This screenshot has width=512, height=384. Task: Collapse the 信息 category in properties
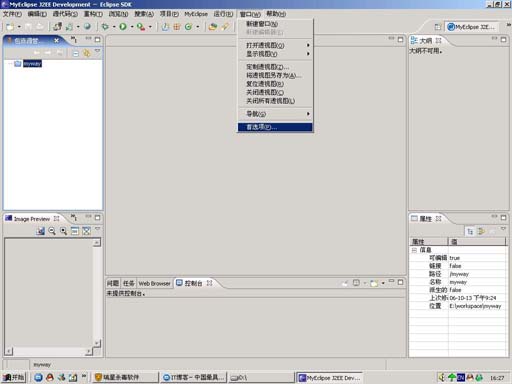click(x=414, y=250)
